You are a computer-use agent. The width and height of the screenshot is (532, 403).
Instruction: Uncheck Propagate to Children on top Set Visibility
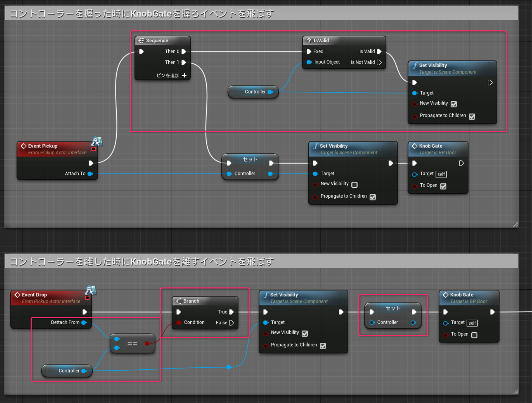click(472, 117)
